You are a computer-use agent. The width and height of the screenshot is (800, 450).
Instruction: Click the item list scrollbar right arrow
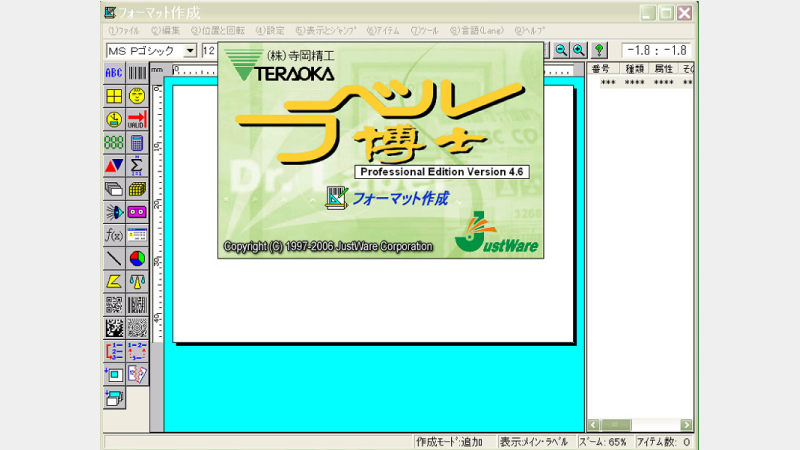pyautogui.click(x=686, y=424)
